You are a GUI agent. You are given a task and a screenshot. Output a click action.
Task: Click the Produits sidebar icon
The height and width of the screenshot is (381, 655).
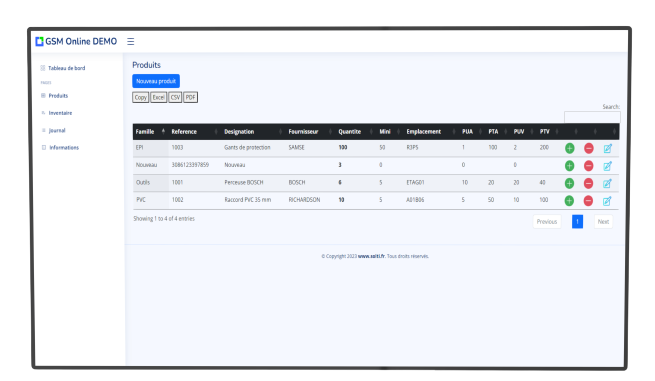[x=43, y=96]
